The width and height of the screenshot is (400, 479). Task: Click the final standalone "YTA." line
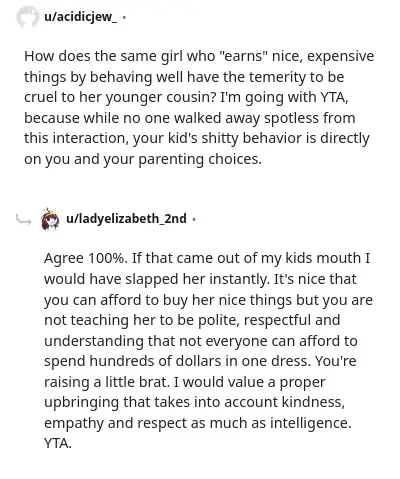coord(58,443)
